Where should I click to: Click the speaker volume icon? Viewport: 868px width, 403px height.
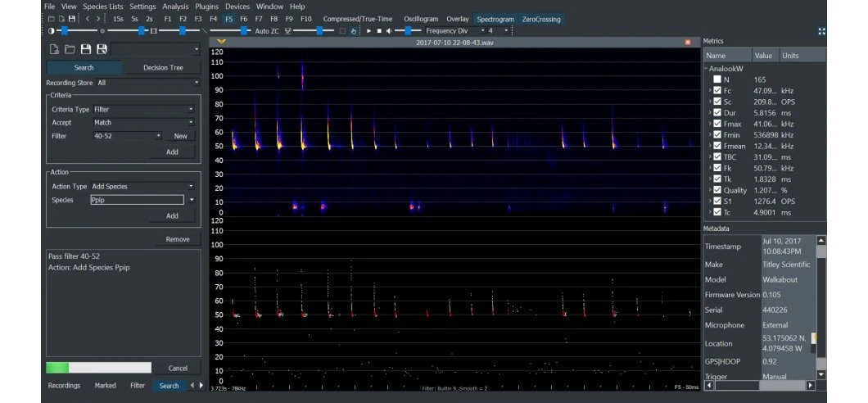[x=389, y=31]
